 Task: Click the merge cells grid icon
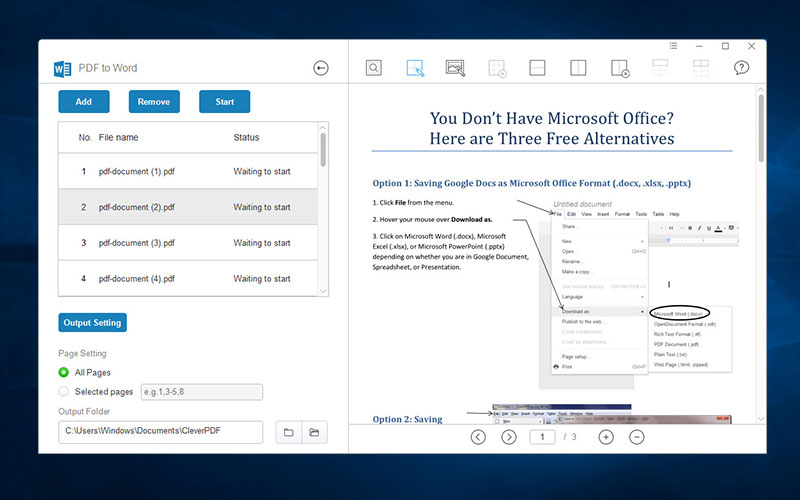[701, 68]
